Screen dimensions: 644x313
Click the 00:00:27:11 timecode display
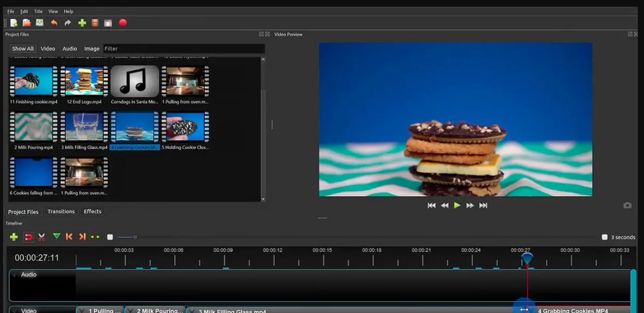pos(37,258)
